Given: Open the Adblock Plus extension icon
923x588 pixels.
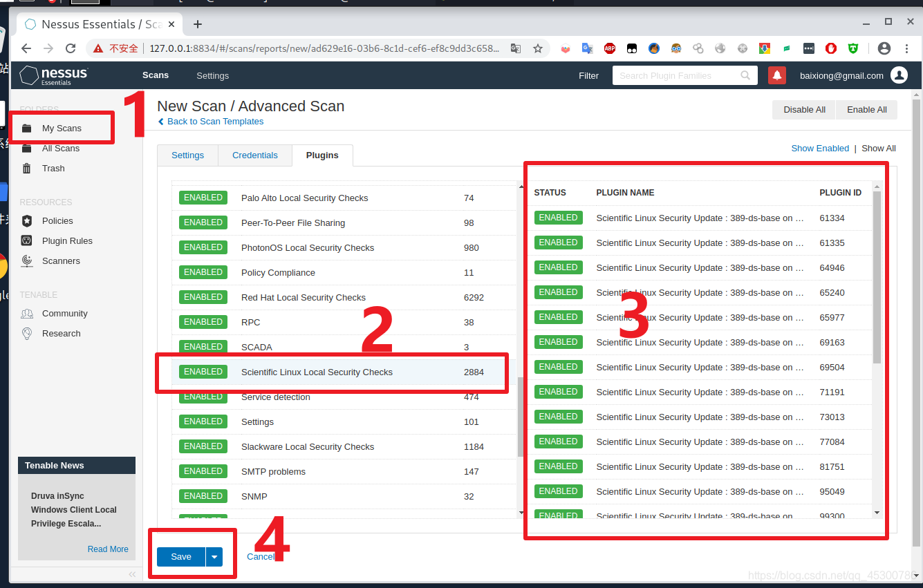Looking at the screenshot, I should pyautogui.click(x=610, y=48).
